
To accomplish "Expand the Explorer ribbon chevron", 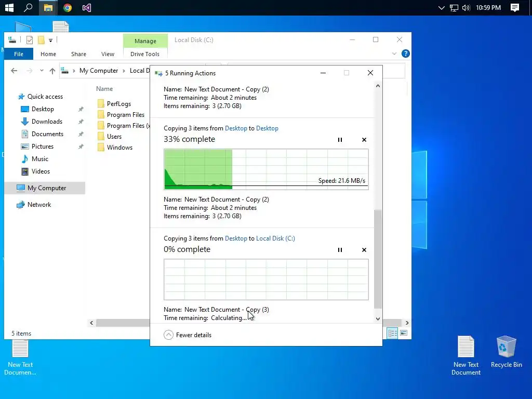I will tap(394, 54).
